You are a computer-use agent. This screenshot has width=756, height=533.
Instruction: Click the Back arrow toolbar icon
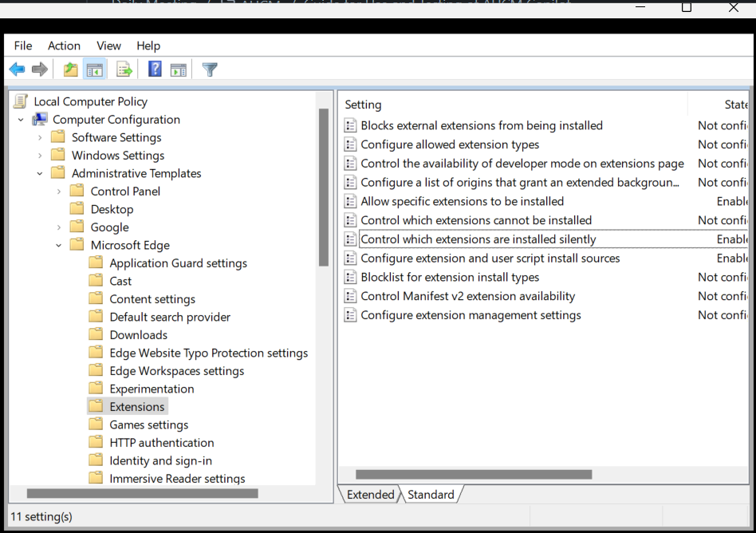tap(17, 70)
